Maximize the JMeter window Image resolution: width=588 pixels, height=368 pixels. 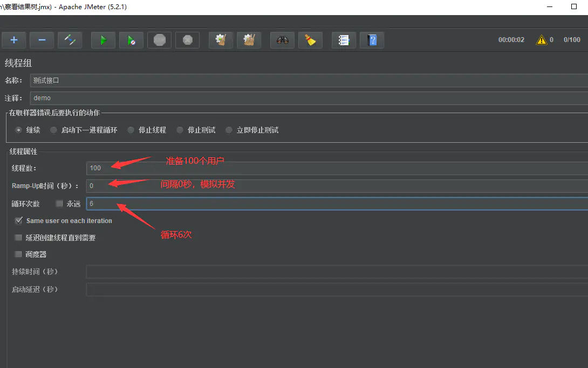(574, 7)
